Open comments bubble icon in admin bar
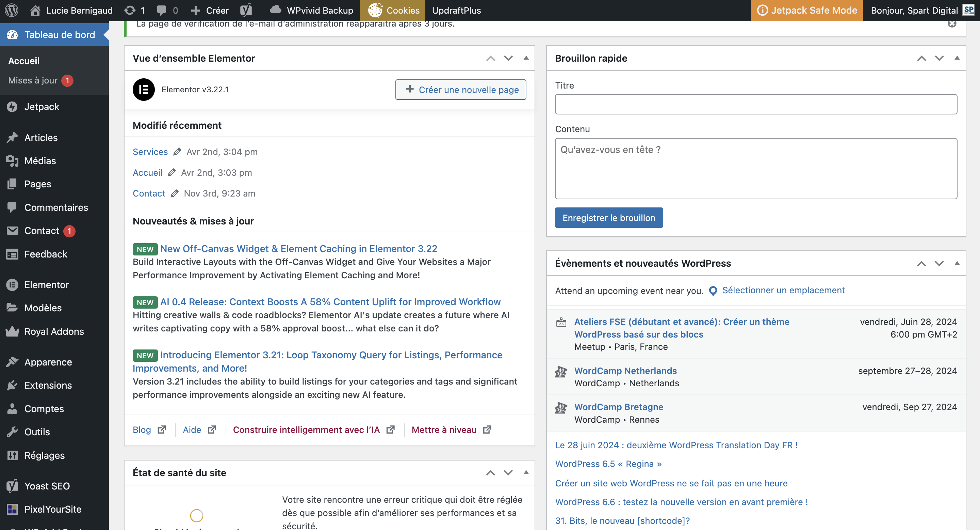980x530 pixels. coord(162,10)
